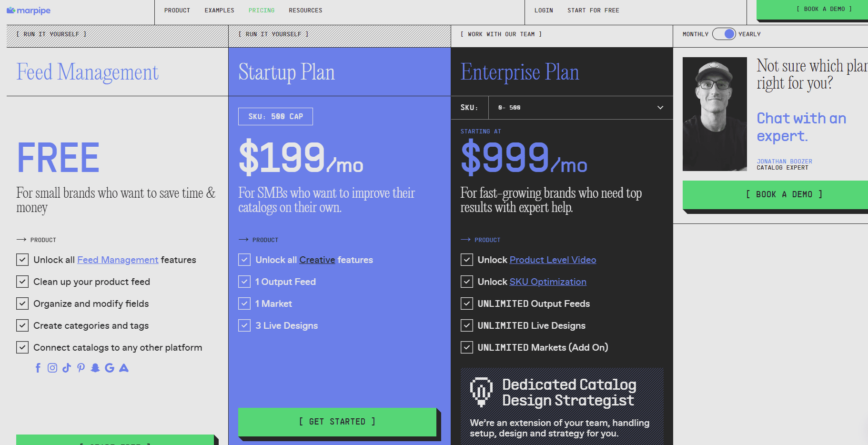Click the marpipe logo
This screenshot has width=868, height=445.
tap(28, 10)
